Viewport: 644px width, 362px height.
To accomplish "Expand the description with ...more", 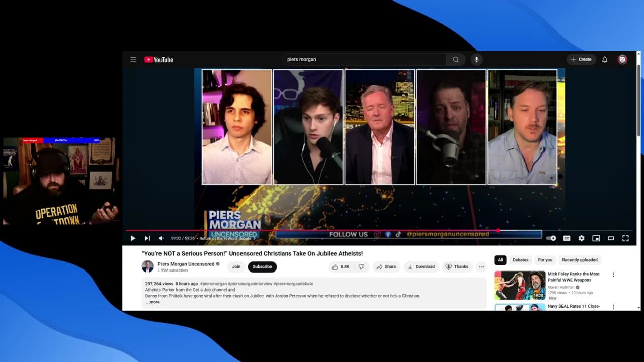I will click(x=153, y=302).
